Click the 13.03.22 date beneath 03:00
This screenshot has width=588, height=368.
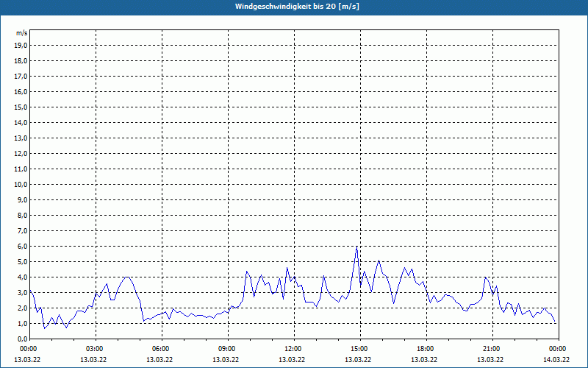pyautogui.click(x=93, y=360)
